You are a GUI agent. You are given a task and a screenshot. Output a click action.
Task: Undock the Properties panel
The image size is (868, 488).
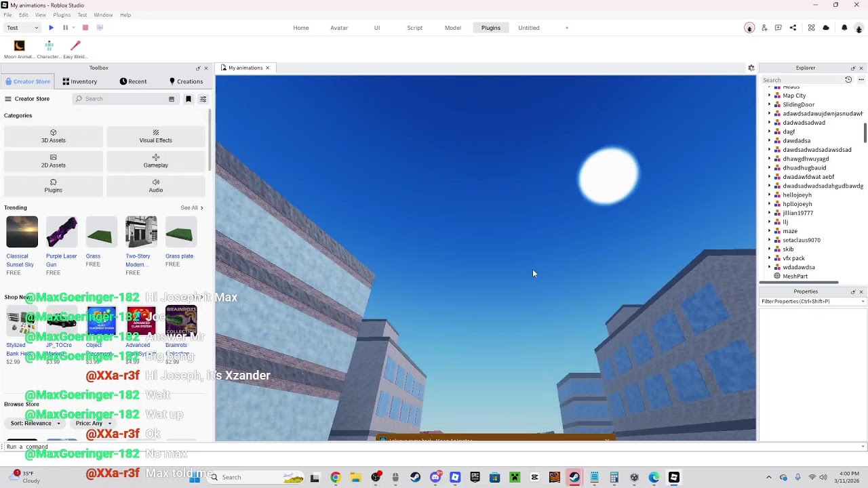[853, 291]
